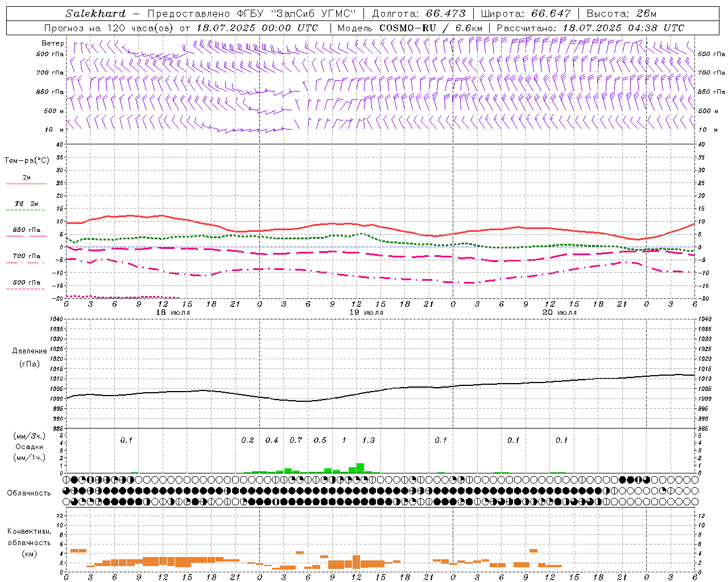Click 'Прогноз на 120 часа(ов)' text
The image size is (728, 582).
coord(109,28)
